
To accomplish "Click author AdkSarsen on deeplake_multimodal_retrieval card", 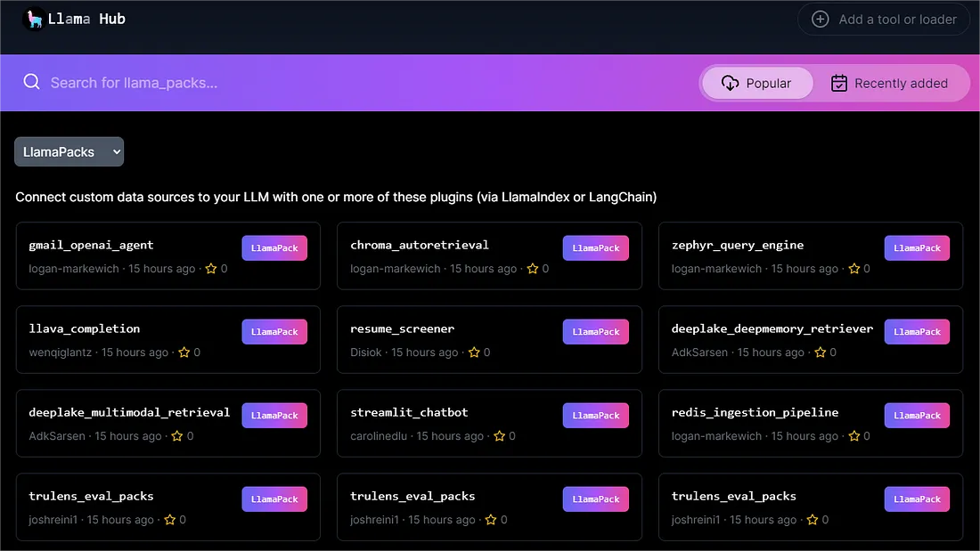I will (x=57, y=436).
